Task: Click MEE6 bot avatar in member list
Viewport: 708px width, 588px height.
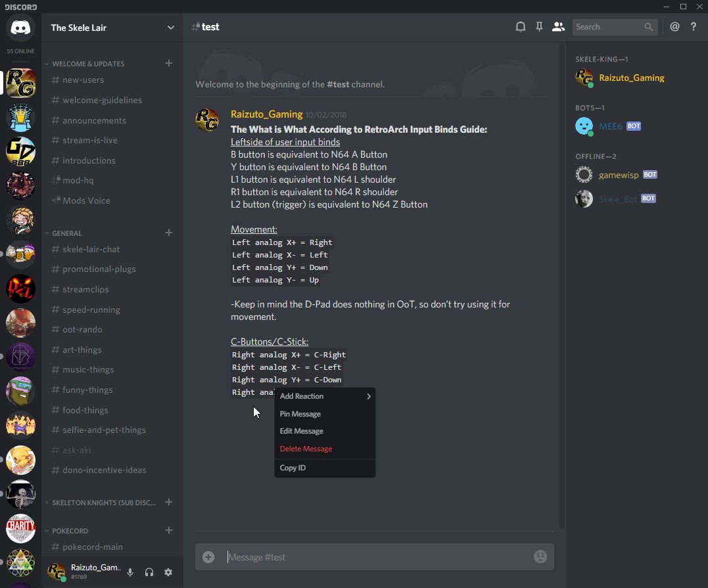Action: coord(584,126)
